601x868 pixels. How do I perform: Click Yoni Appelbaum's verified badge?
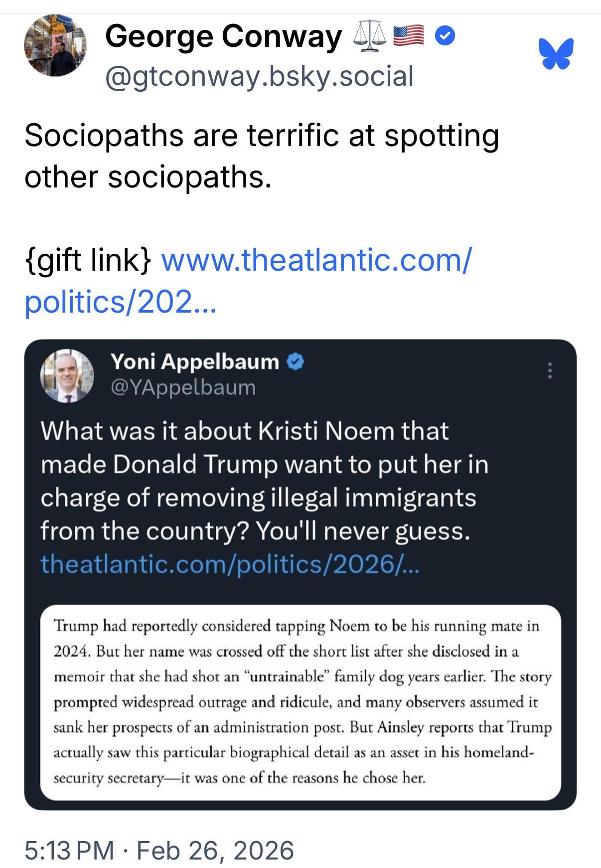[x=296, y=362]
